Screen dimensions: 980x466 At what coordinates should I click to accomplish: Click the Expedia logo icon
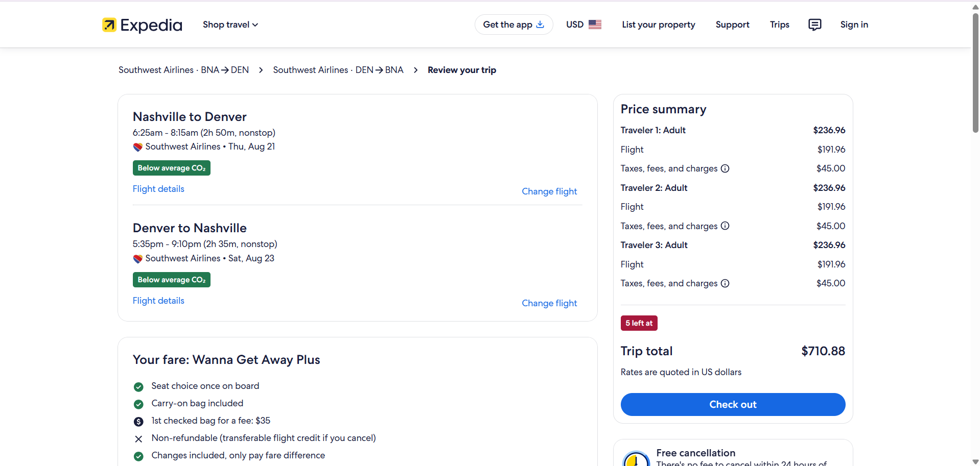(109, 25)
